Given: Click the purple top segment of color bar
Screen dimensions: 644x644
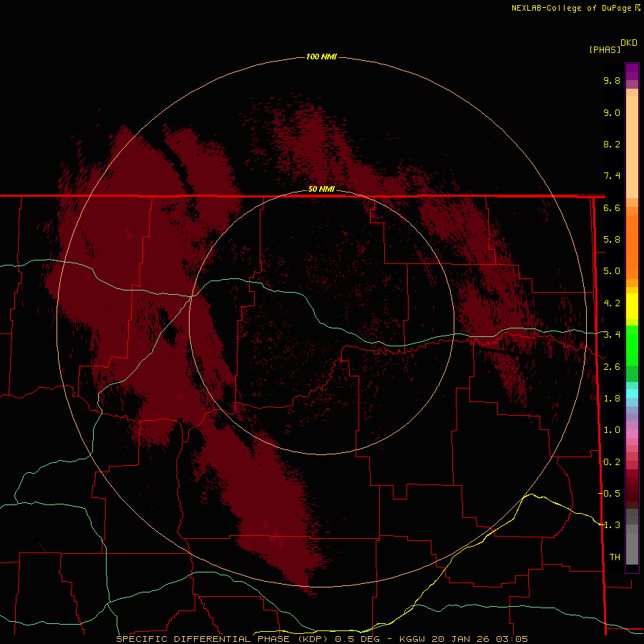Looking at the screenshot, I should 632,72.
